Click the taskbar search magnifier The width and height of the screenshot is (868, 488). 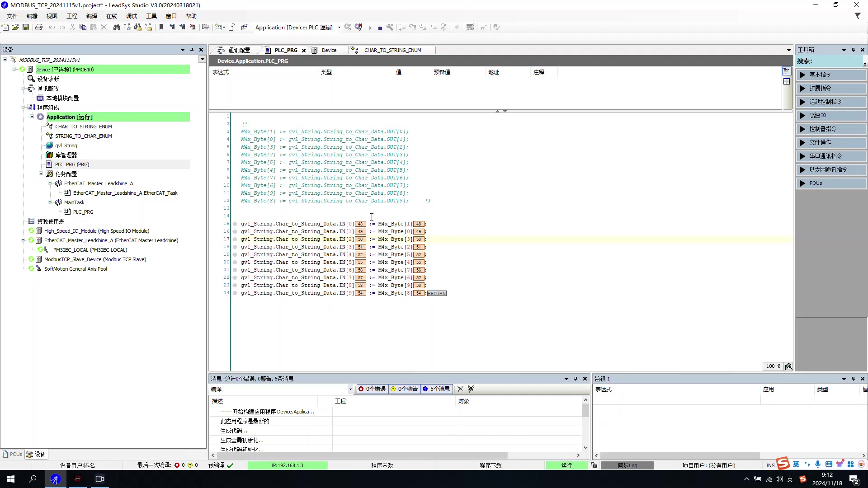pyautogui.click(x=33, y=479)
